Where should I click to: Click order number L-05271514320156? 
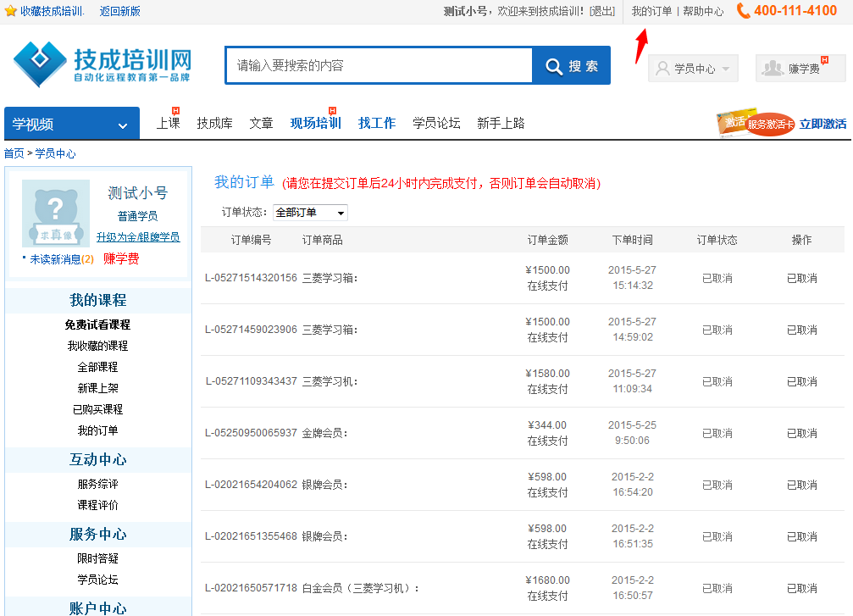pos(251,278)
